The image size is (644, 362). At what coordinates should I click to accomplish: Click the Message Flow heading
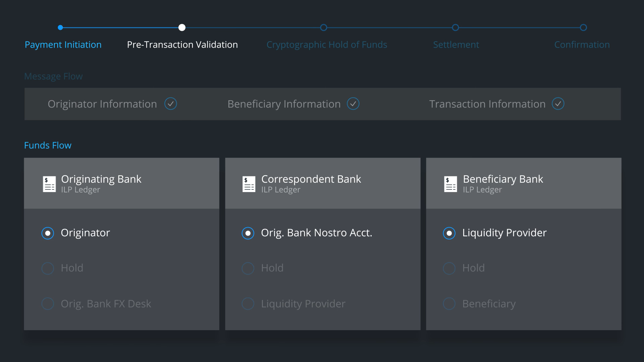click(x=53, y=76)
